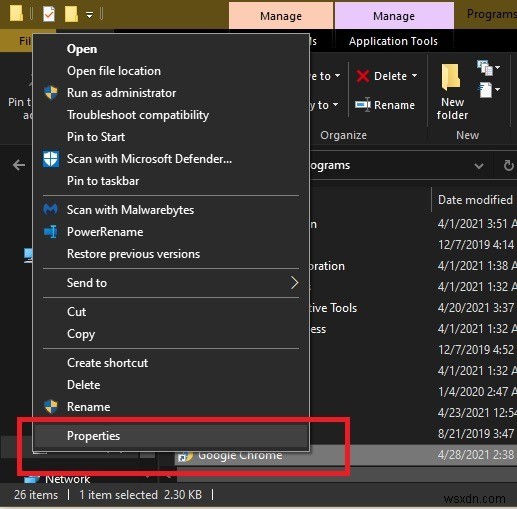Viewport: 517px width, 509px height.
Task: Click the back arrow navigation icon
Action: click(x=19, y=165)
